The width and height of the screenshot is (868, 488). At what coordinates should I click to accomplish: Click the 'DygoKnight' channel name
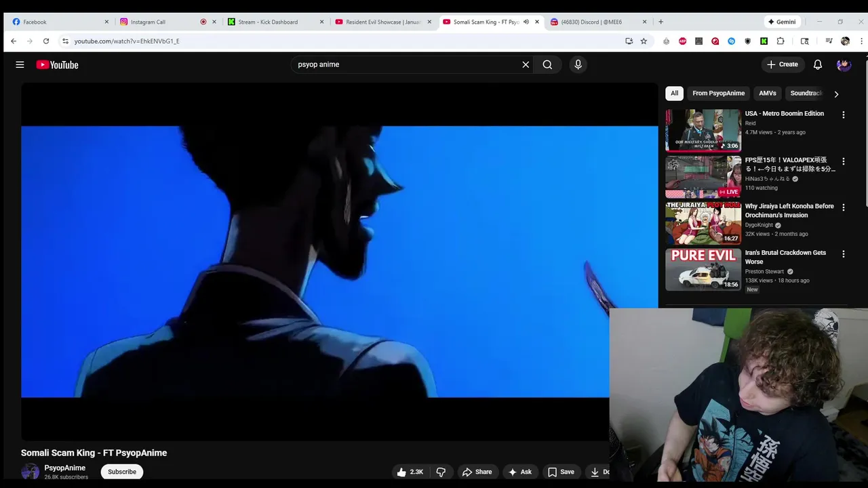(x=759, y=225)
